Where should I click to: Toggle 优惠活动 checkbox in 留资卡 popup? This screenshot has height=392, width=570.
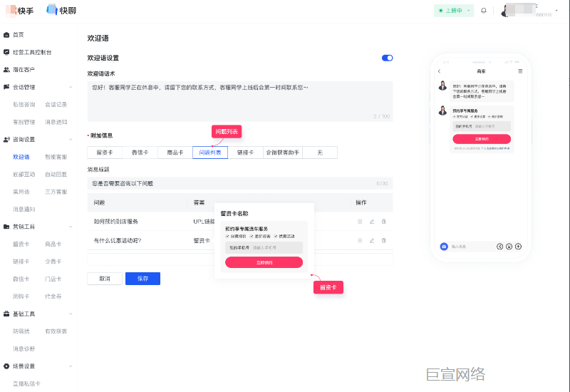pyautogui.click(x=276, y=237)
